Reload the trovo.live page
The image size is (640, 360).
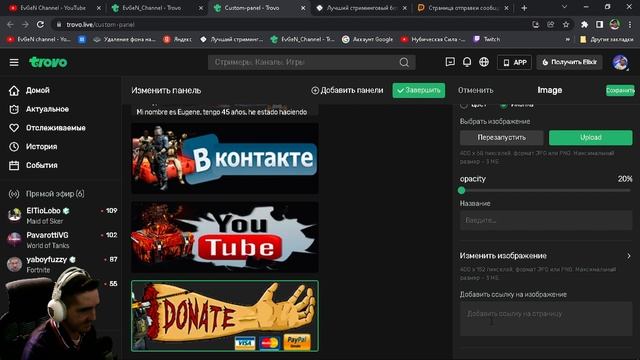(40, 24)
